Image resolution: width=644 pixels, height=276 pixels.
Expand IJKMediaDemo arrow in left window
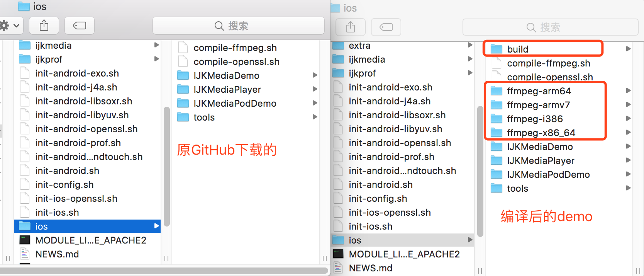[315, 75]
